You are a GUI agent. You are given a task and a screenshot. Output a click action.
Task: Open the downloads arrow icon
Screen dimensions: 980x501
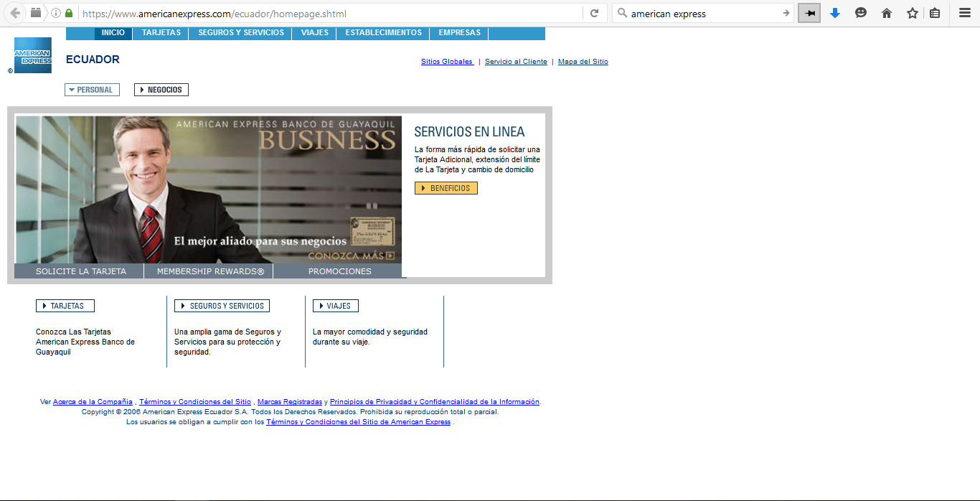point(835,13)
